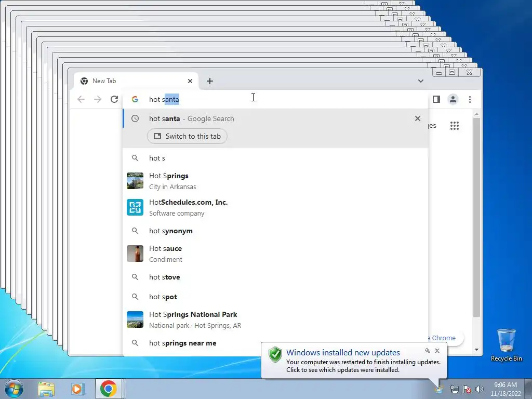This screenshot has height=399, width=532.
Task: Select the 'hot s' search suggestion
Action: point(275,158)
